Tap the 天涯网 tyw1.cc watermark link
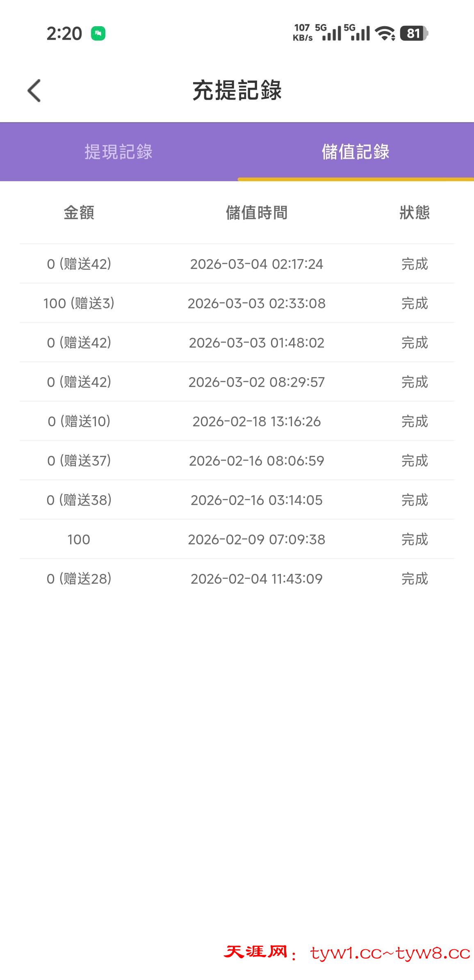474x980 pixels. pyautogui.click(x=347, y=953)
